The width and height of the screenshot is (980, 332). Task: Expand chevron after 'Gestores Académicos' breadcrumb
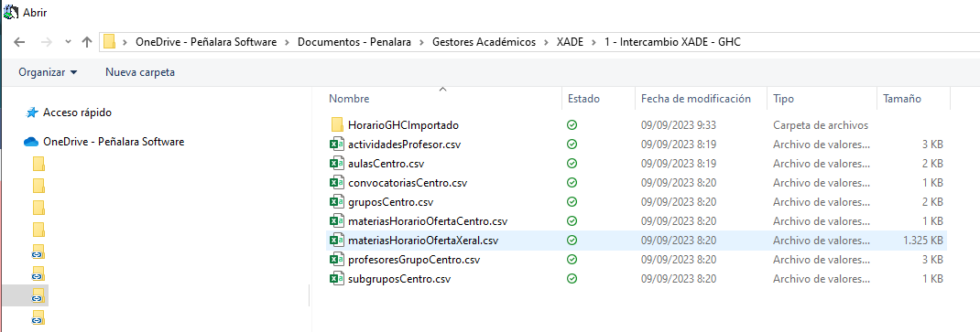(x=546, y=42)
